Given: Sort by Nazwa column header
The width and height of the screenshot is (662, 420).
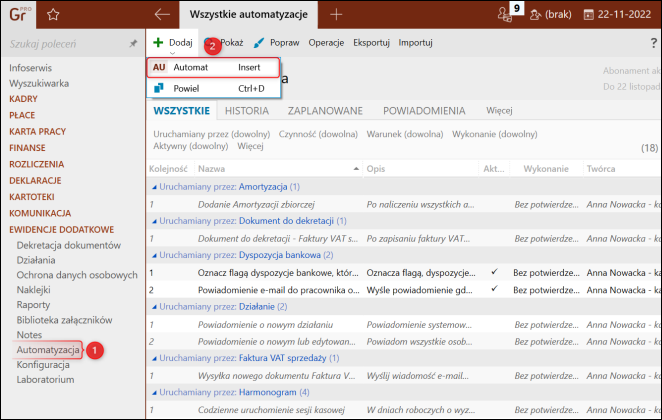Looking at the screenshot, I should coord(278,169).
